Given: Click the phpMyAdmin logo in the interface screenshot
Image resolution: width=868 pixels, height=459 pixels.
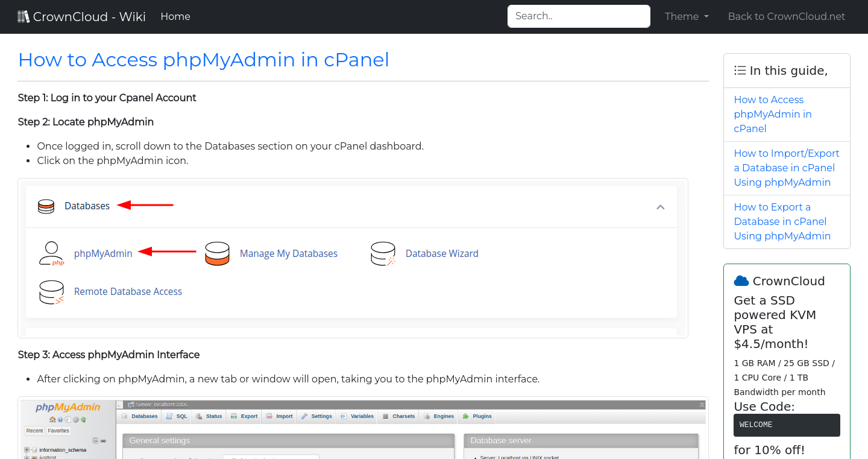Looking at the screenshot, I should click(68, 407).
